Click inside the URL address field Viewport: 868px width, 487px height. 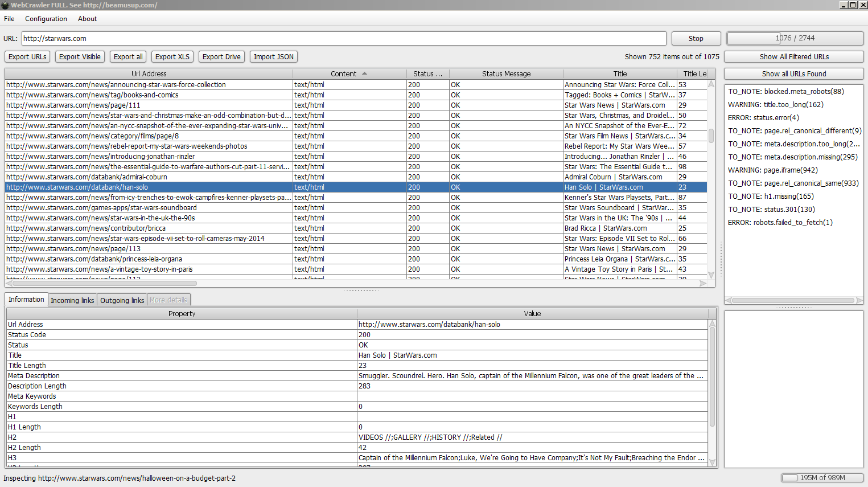coord(343,39)
